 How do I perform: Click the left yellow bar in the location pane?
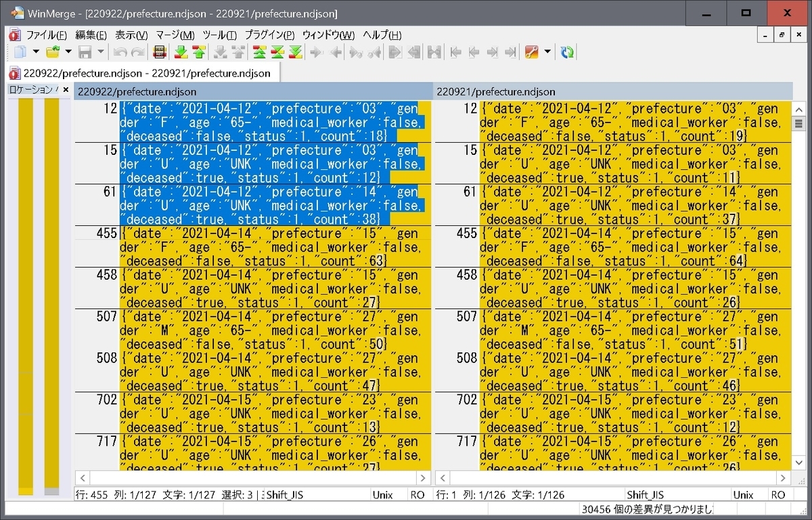pyautogui.click(x=26, y=297)
